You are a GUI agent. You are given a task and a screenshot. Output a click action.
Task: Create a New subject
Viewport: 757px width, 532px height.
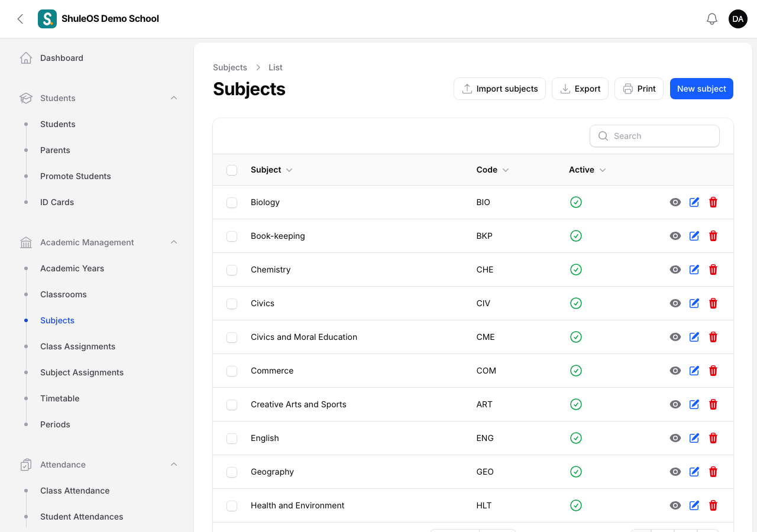coord(701,89)
